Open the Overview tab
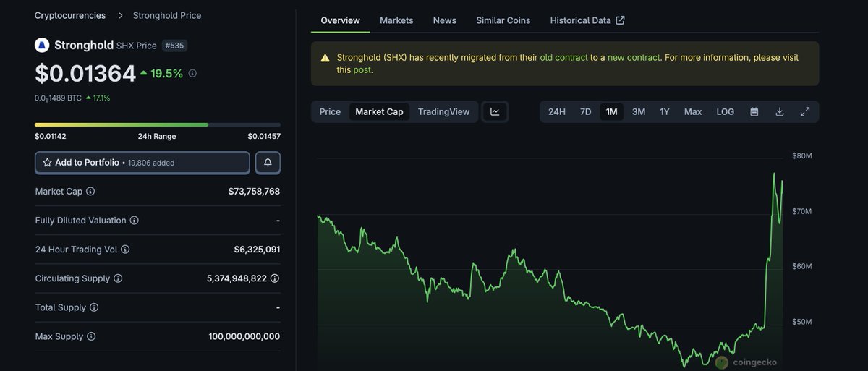Viewport: 868px width, 371px height. click(340, 20)
